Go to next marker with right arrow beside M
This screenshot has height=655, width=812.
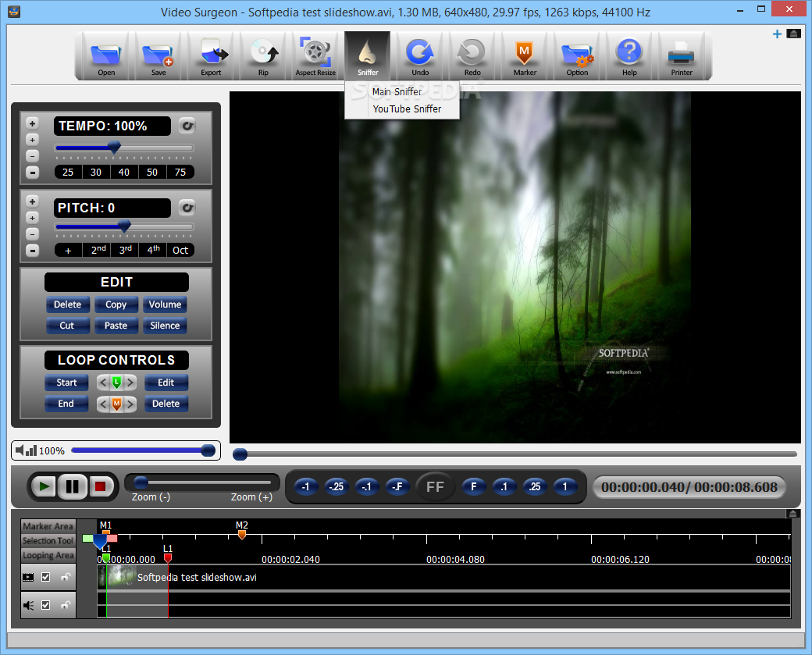[130, 404]
